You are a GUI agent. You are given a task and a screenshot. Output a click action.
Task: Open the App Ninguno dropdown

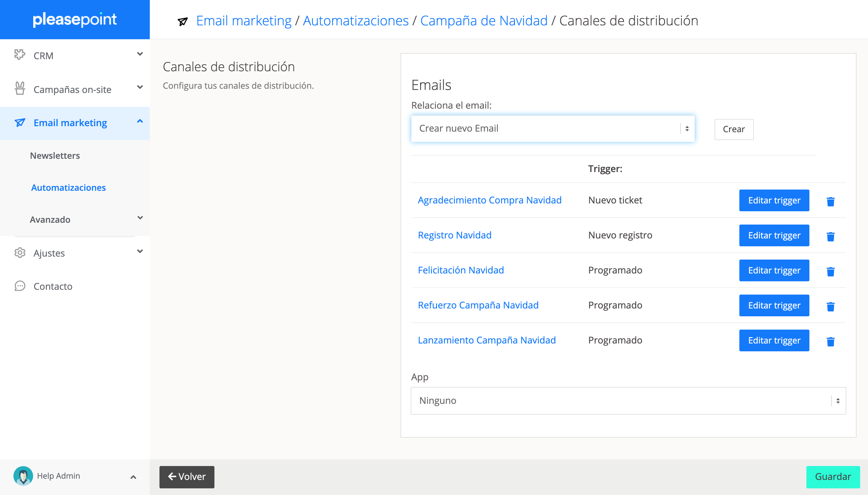click(628, 401)
